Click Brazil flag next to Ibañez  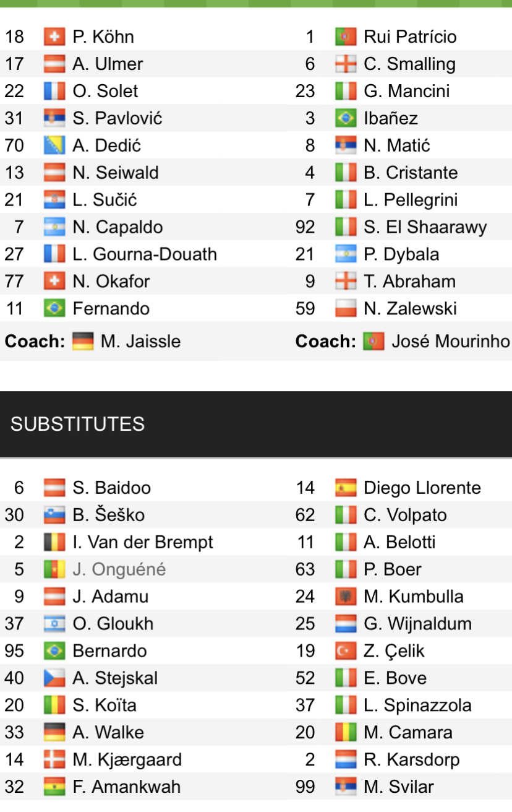click(x=346, y=118)
